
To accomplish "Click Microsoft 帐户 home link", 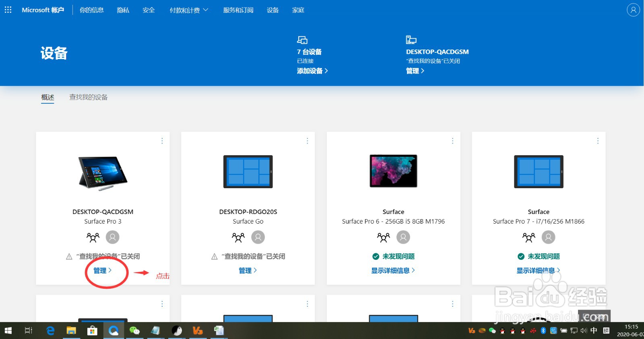I will (43, 10).
